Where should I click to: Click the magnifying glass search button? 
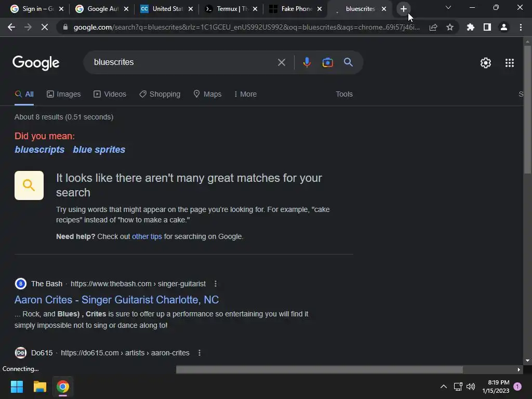(349, 62)
